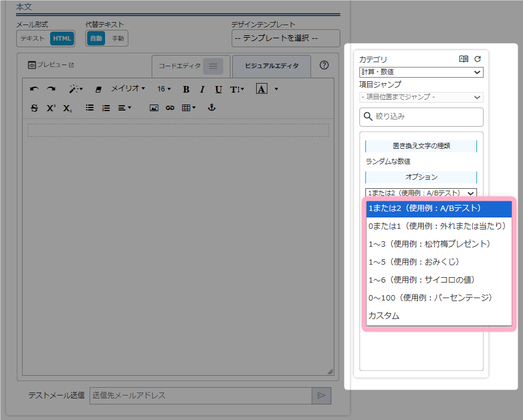The width and height of the screenshot is (523, 420).
Task: Open the デザインテンプレート dropdown
Action: click(x=286, y=38)
